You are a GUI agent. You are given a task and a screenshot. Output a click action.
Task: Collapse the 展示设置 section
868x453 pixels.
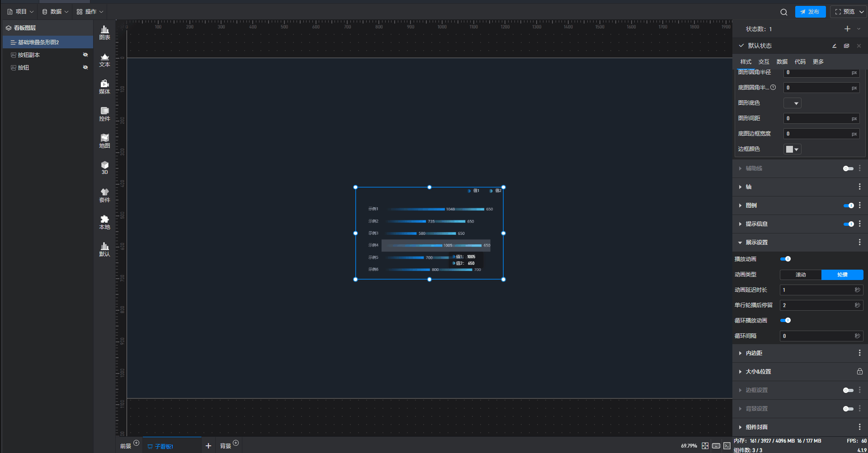click(740, 243)
